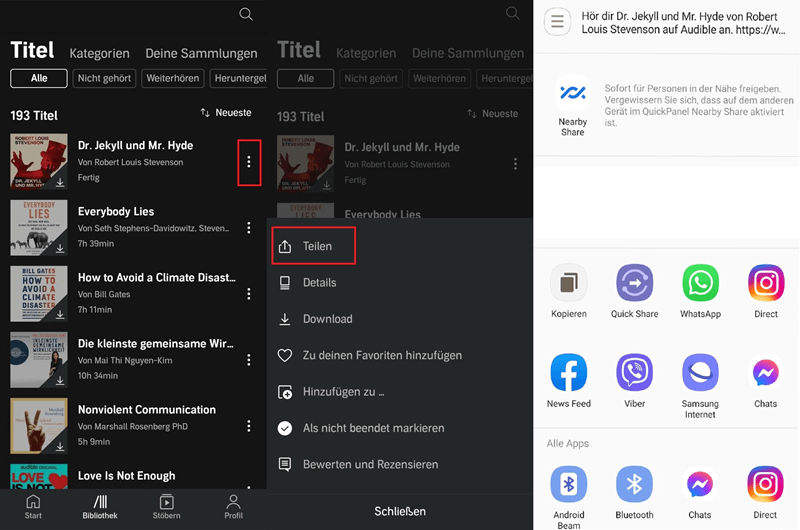Tap Schließen to close the menu
The height and width of the screenshot is (530, 800).
[400, 511]
